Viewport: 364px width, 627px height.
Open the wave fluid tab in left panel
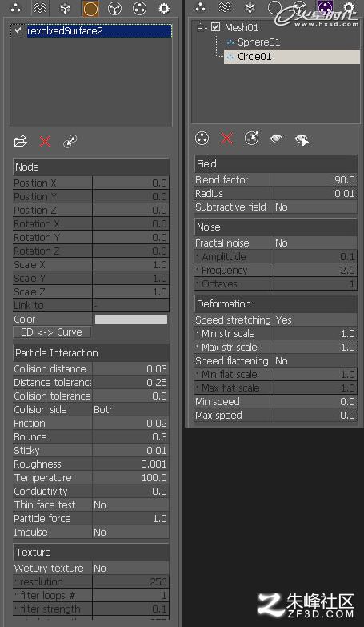pyautogui.click(x=40, y=8)
